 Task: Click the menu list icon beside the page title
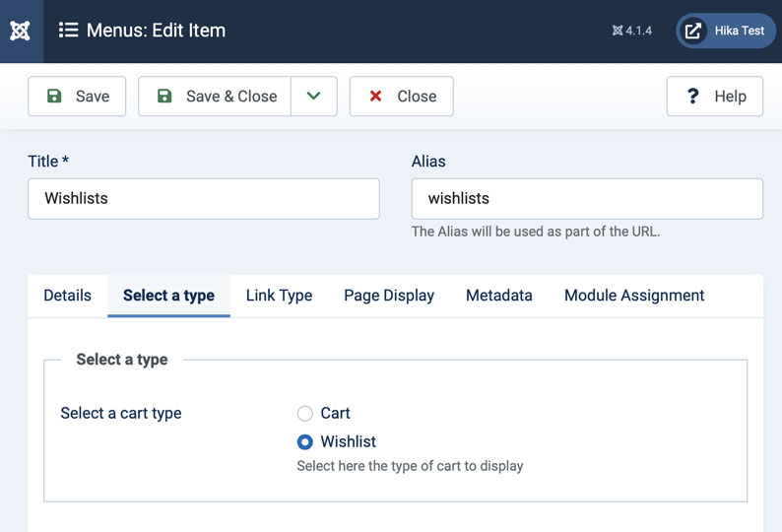68,31
